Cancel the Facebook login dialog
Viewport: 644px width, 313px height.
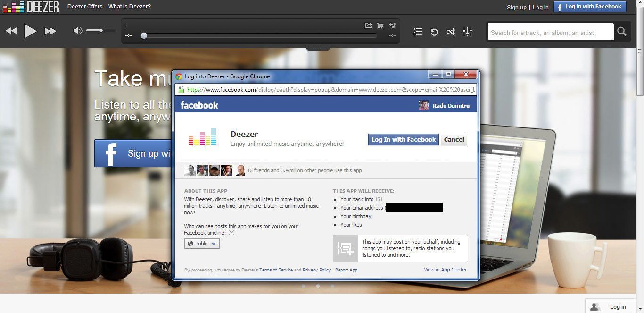[x=454, y=139]
